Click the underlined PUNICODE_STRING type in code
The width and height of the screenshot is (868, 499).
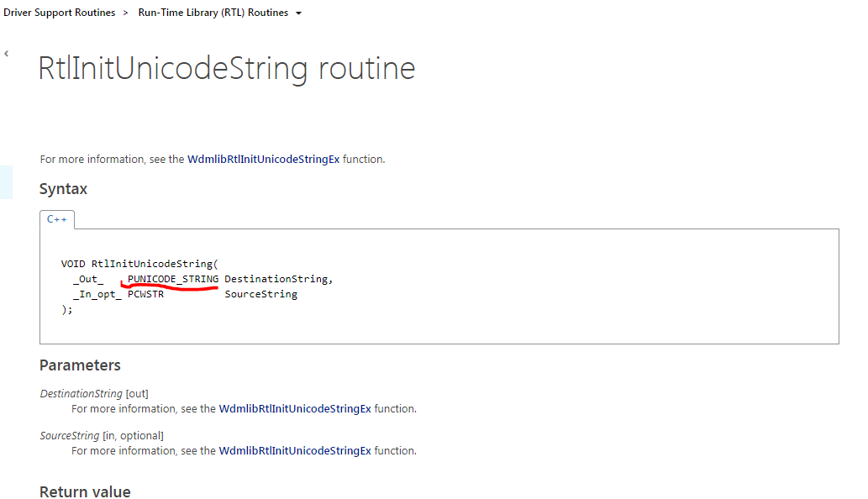(173, 279)
